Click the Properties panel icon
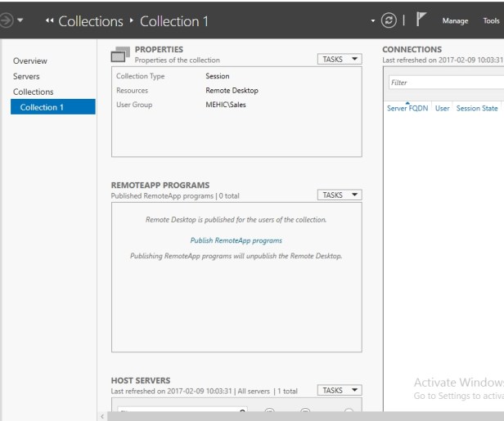The image size is (504, 421). 120,55
